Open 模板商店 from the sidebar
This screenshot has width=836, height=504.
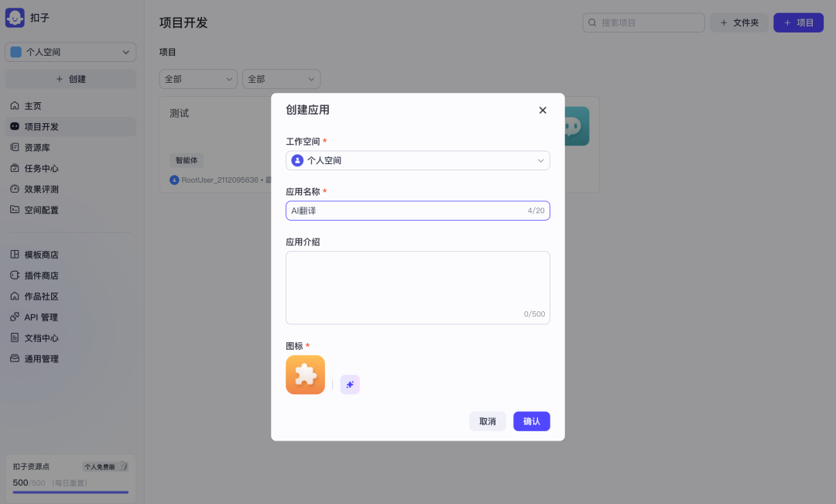(70, 255)
